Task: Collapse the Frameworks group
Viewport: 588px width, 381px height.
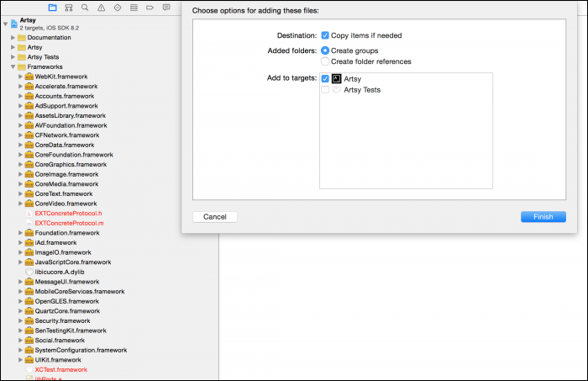Action: [13, 66]
